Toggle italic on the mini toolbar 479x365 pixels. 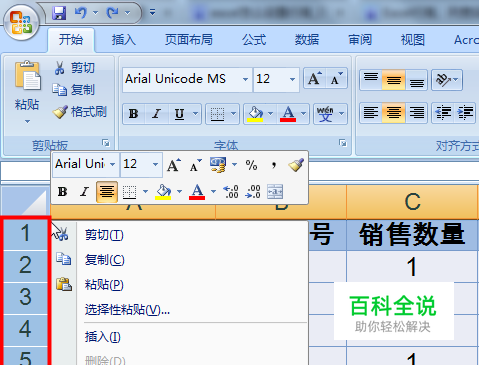click(x=84, y=192)
